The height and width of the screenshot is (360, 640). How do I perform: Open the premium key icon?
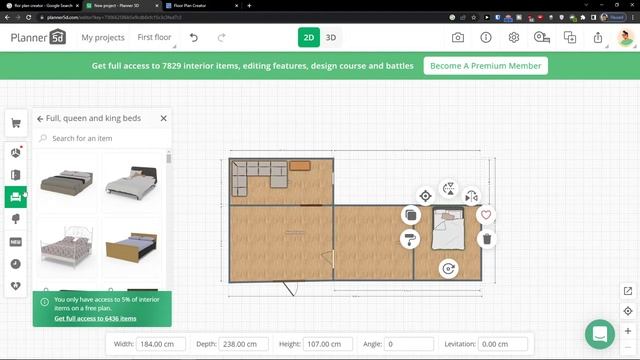[542, 38]
